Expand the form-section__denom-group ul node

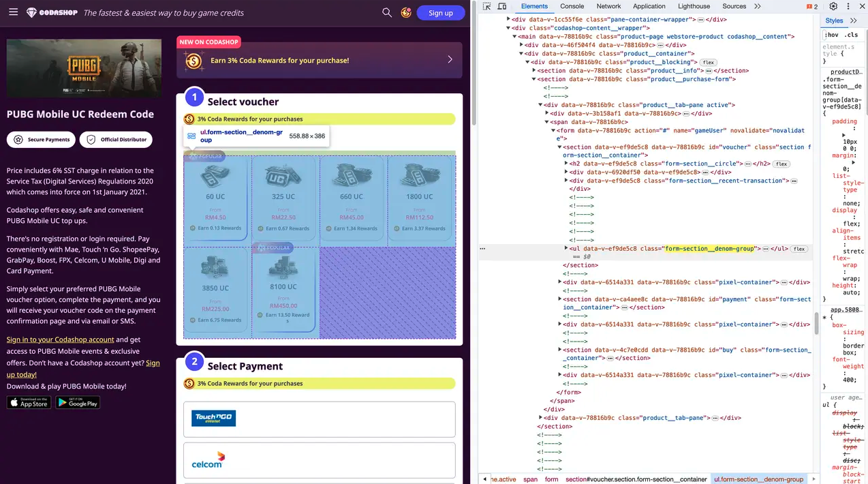tap(566, 249)
